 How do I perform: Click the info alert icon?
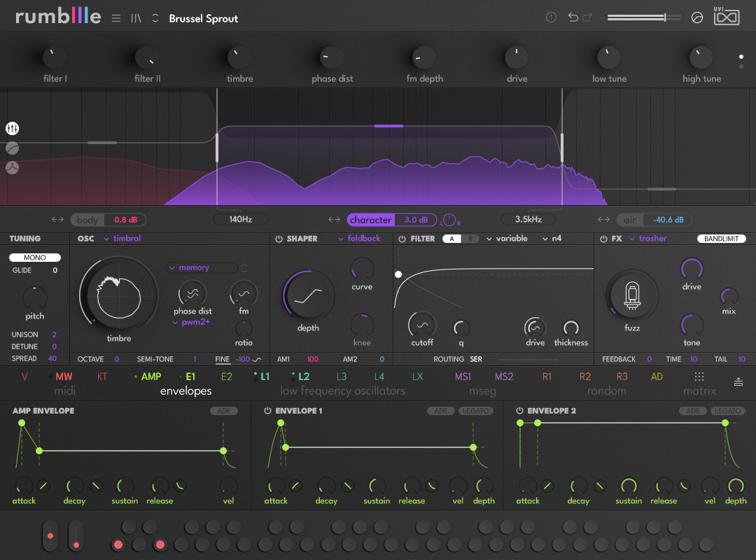pos(551,17)
